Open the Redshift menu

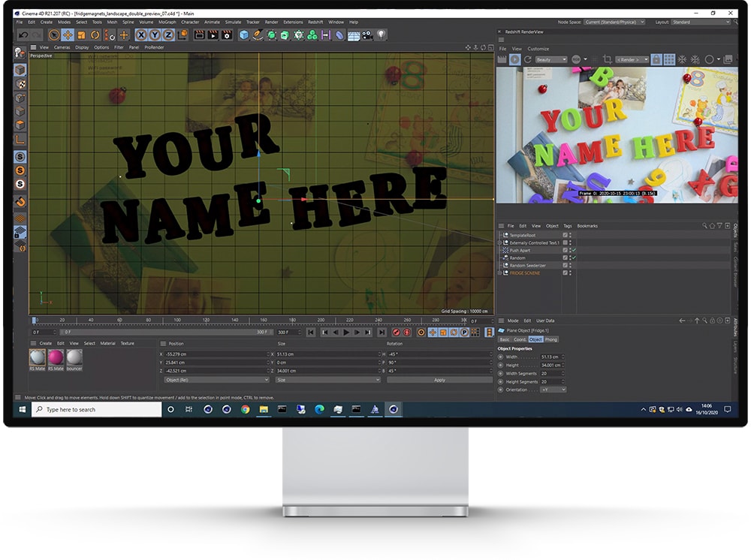tap(315, 22)
